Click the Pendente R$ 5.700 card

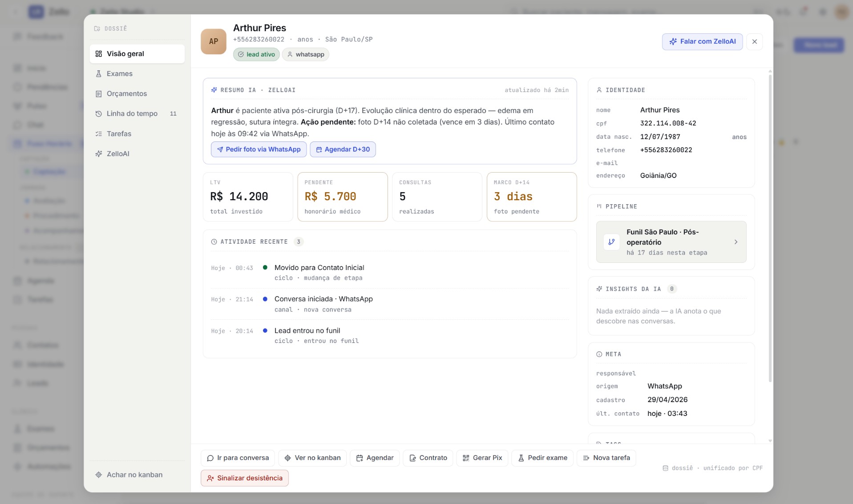[343, 197]
